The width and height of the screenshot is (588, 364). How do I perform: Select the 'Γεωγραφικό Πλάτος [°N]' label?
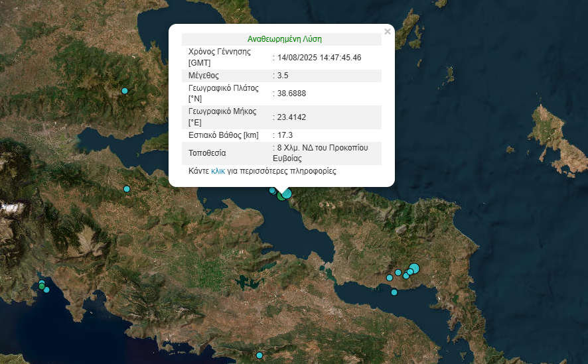(224, 93)
